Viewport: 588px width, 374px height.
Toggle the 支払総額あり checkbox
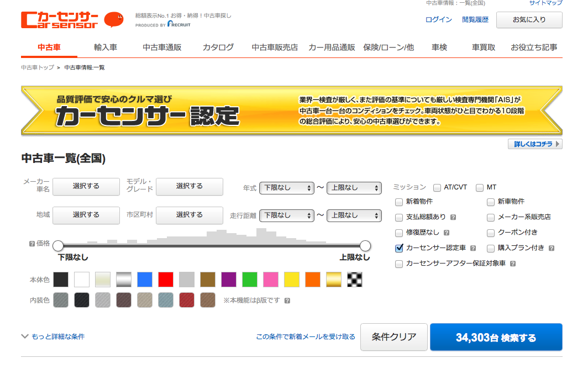point(399,218)
